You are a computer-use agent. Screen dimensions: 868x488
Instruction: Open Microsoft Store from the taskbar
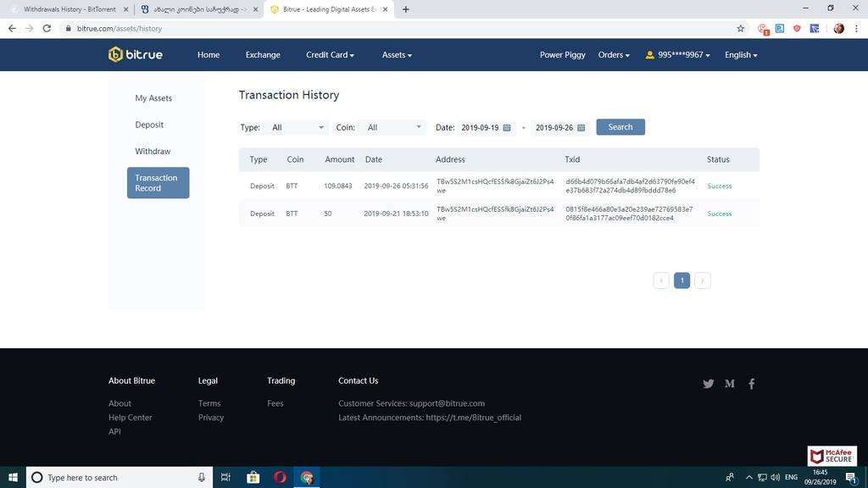tap(253, 477)
